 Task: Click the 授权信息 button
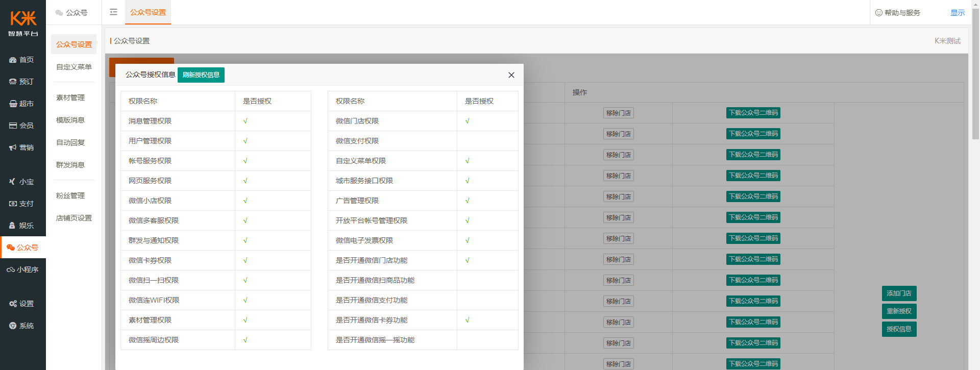tap(899, 329)
